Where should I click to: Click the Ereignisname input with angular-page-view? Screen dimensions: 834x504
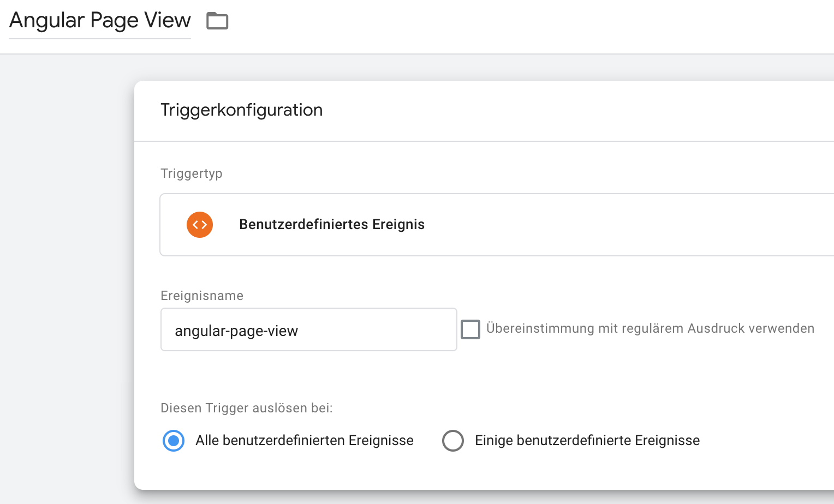[309, 329]
